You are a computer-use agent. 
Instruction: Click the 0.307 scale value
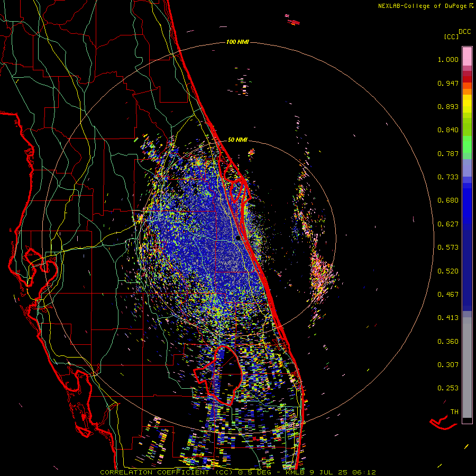click(448, 365)
